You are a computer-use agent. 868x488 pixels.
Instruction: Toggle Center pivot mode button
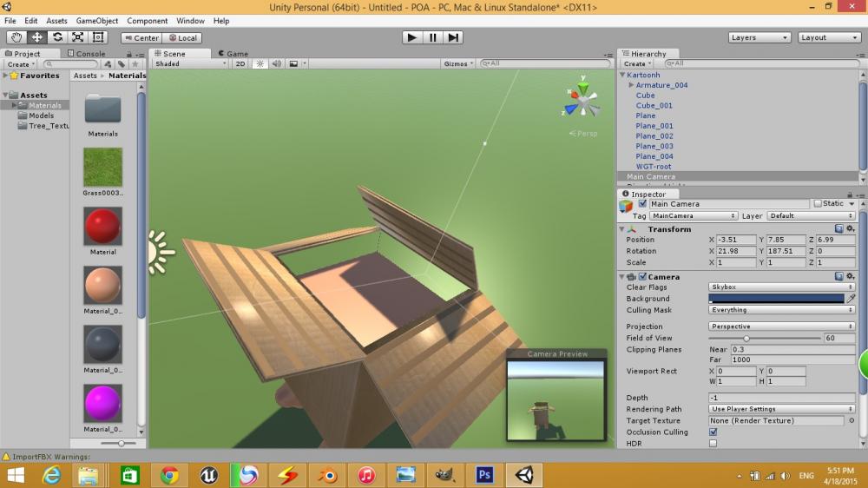point(141,37)
